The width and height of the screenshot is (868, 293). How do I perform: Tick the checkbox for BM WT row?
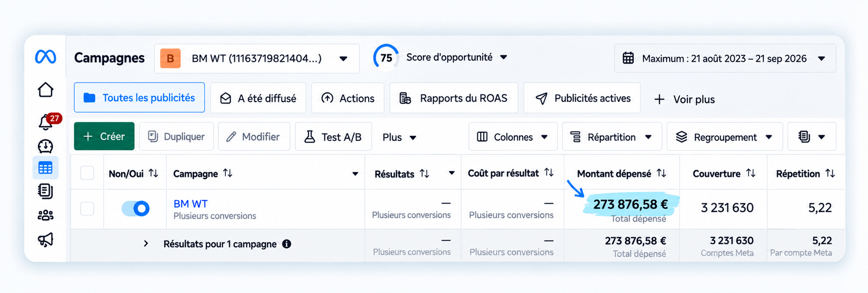pyautogui.click(x=87, y=209)
